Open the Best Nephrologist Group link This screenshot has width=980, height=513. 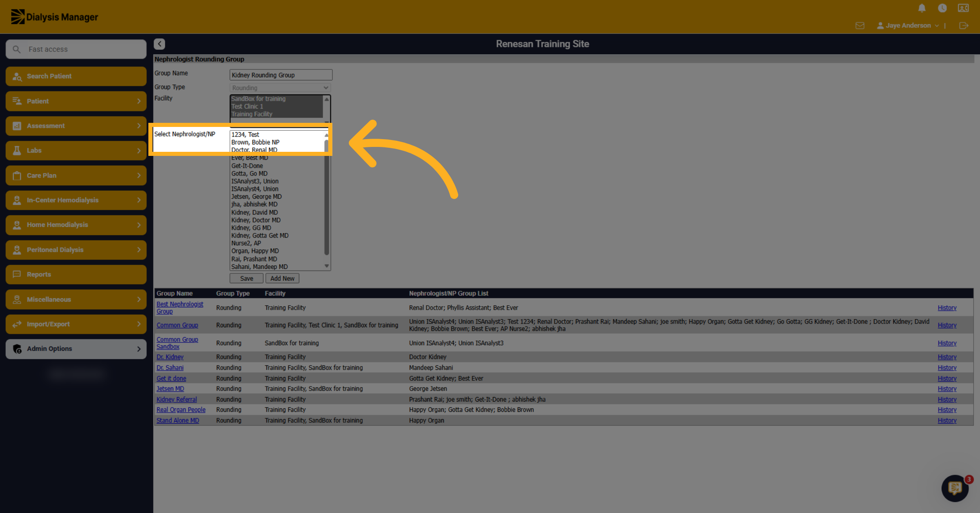click(180, 308)
